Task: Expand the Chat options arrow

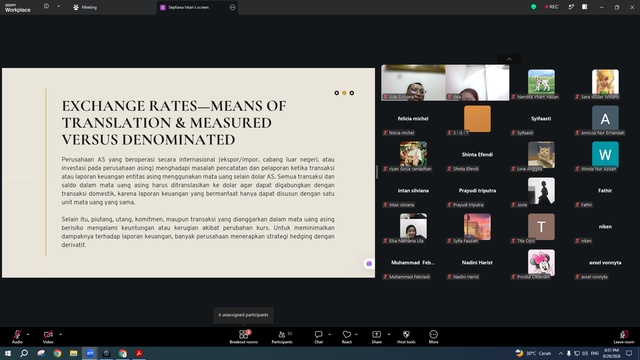Action: (329, 334)
